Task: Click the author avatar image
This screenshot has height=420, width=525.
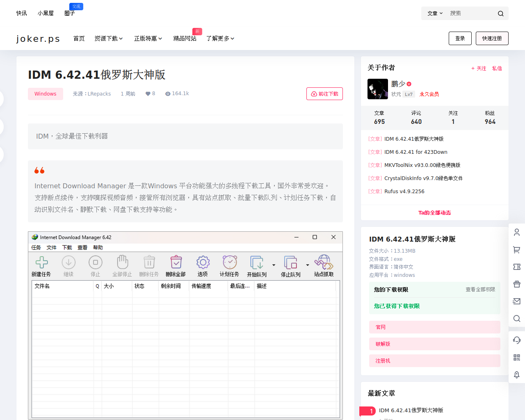Action: coord(378,89)
